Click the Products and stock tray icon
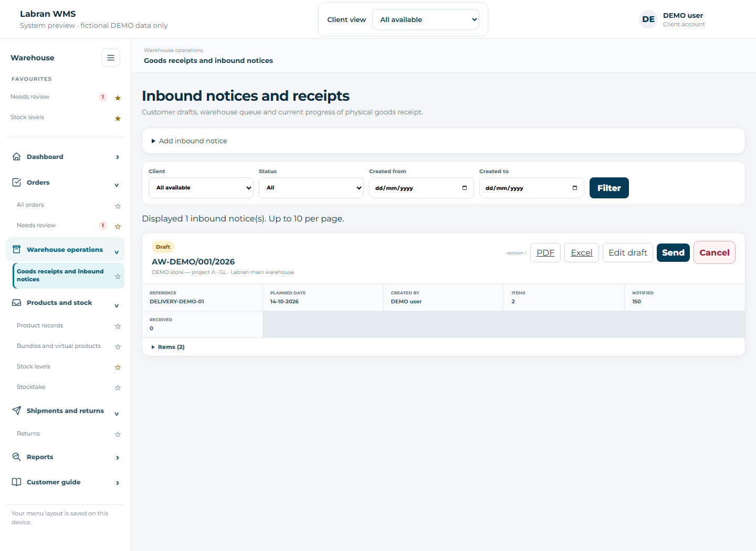Image resolution: width=756 pixels, height=551 pixels. click(x=17, y=303)
